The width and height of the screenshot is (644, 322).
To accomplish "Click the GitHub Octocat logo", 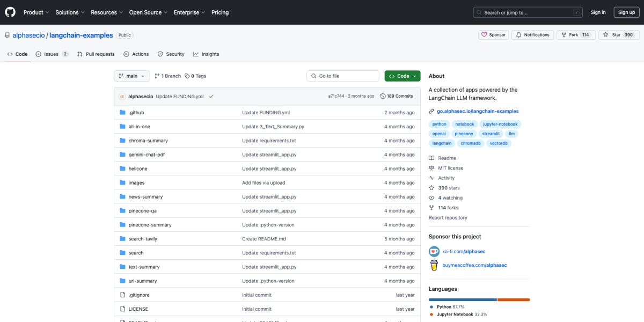I will click(10, 12).
